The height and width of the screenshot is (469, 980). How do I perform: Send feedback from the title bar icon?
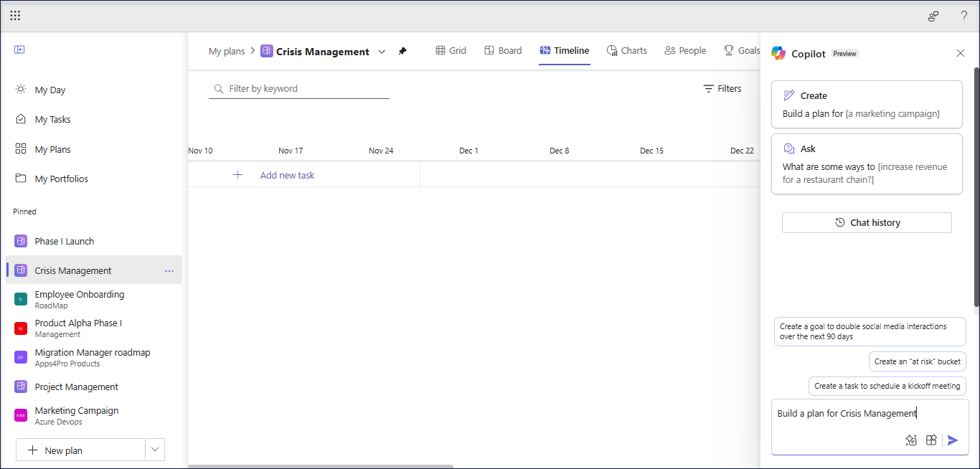tap(933, 15)
